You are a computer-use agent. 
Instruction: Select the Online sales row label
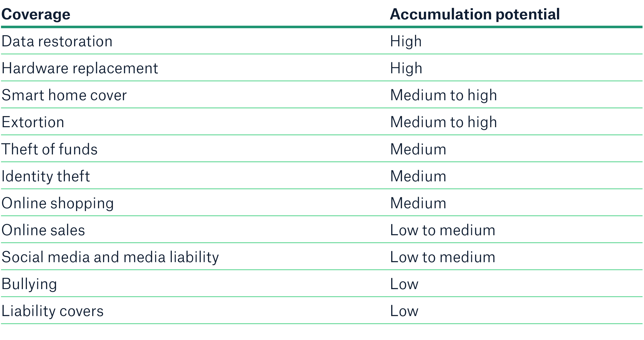pyautogui.click(x=43, y=230)
